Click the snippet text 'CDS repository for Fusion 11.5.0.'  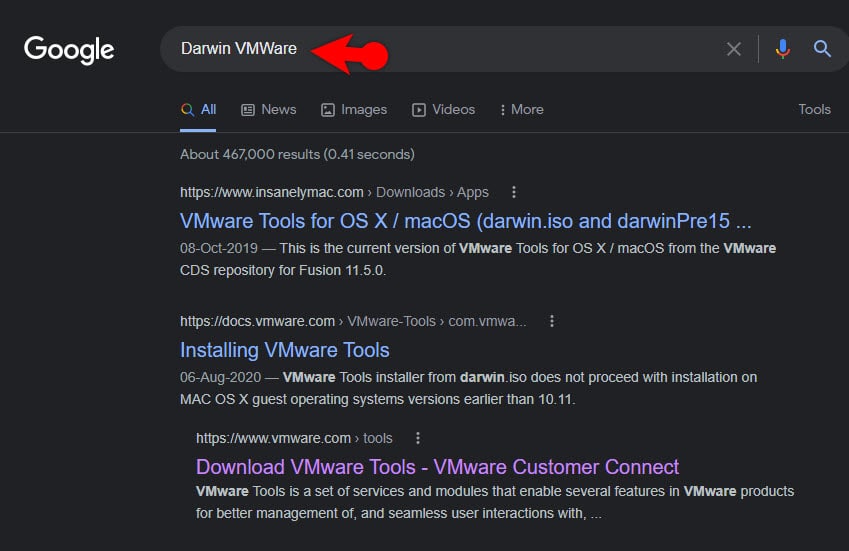click(283, 270)
